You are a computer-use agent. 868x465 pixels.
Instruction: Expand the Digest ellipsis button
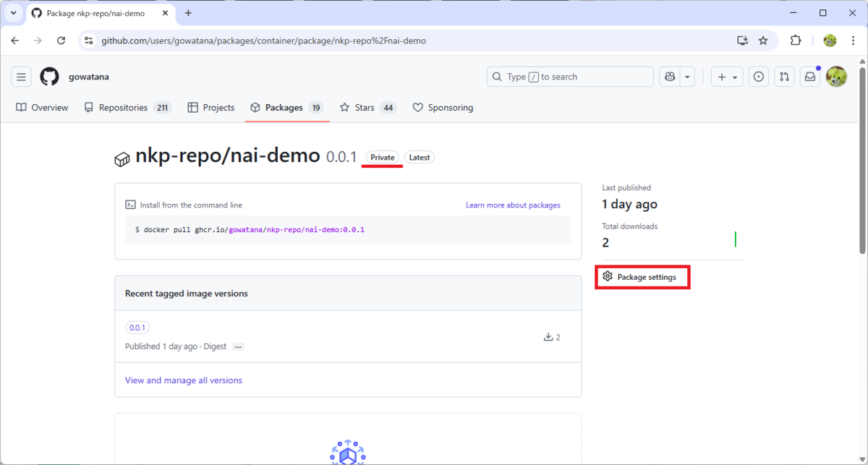point(238,347)
